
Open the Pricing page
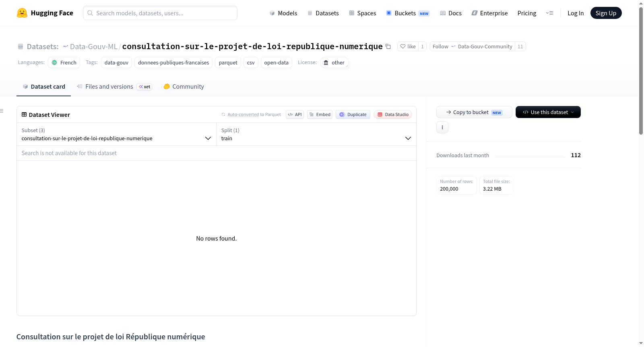pyautogui.click(x=527, y=13)
